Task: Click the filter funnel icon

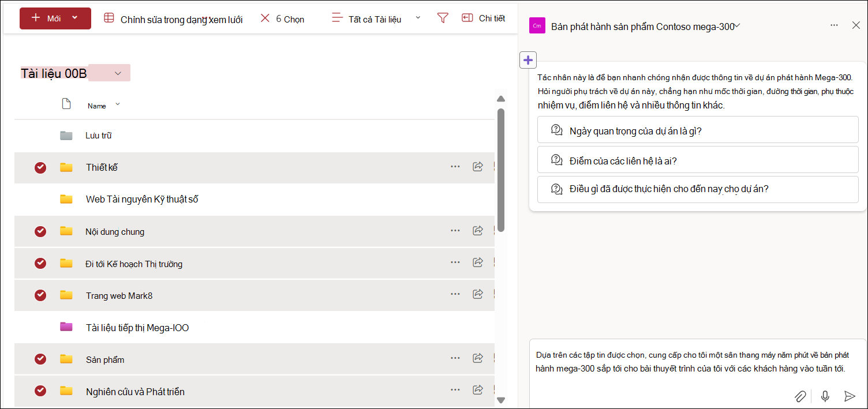Action: (443, 18)
